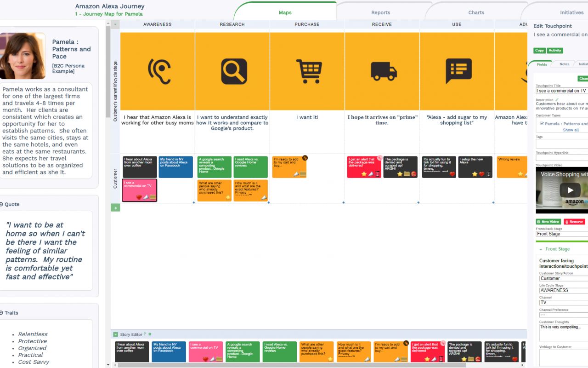The height and width of the screenshot is (368, 588).
Task: Click the Show all customer types link
Action: point(571,130)
